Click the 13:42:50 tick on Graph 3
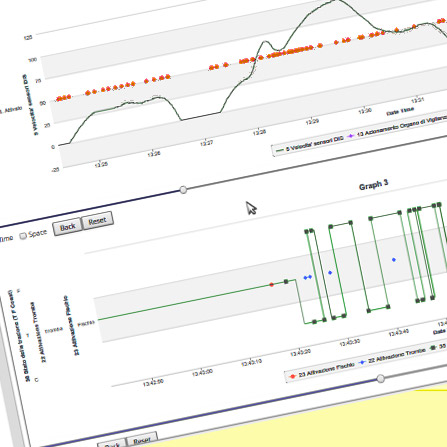 [x=153, y=383]
